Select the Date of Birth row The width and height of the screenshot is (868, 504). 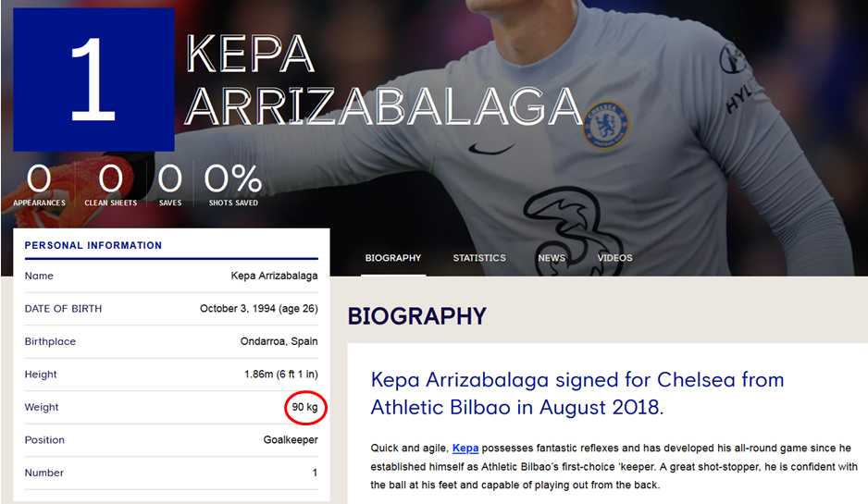click(171, 309)
